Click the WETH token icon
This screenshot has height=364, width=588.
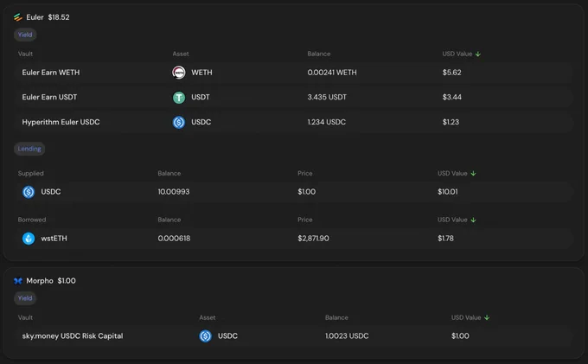click(x=179, y=73)
